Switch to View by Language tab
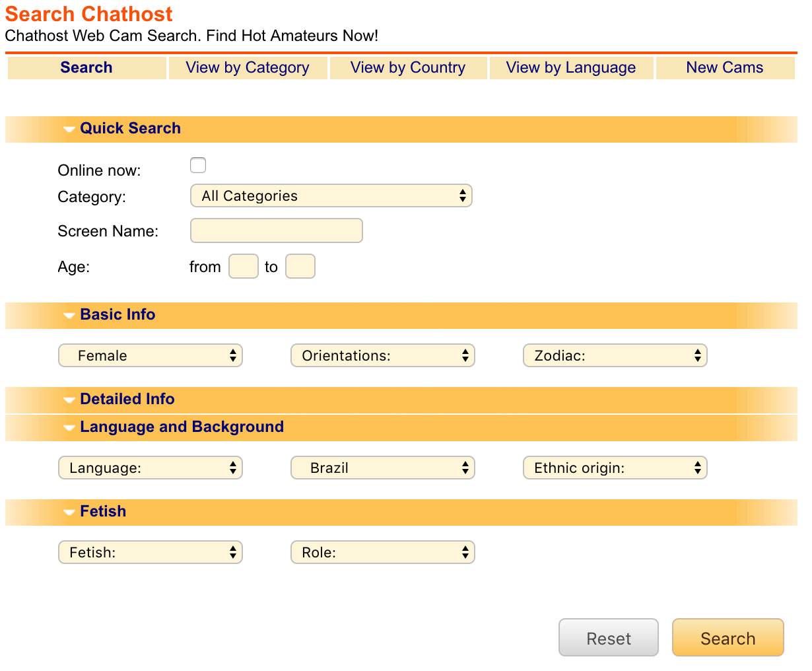 click(x=571, y=67)
